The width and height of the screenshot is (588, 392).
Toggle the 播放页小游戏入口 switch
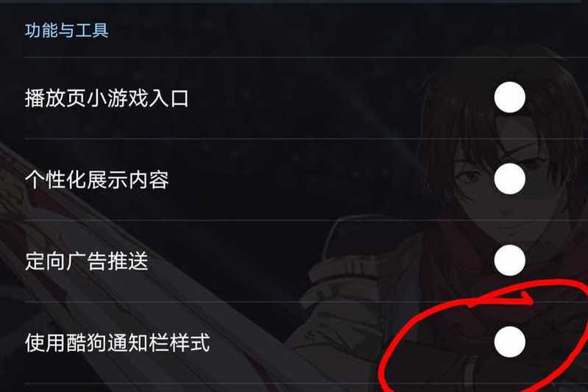(x=509, y=97)
